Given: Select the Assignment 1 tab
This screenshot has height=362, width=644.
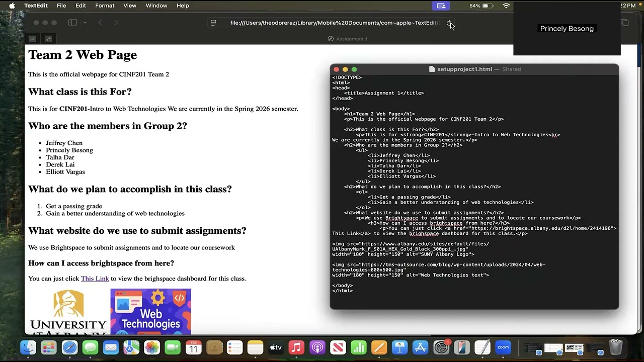Looking at the screenshot, I should pyautogui.click(x=347, y=39).
